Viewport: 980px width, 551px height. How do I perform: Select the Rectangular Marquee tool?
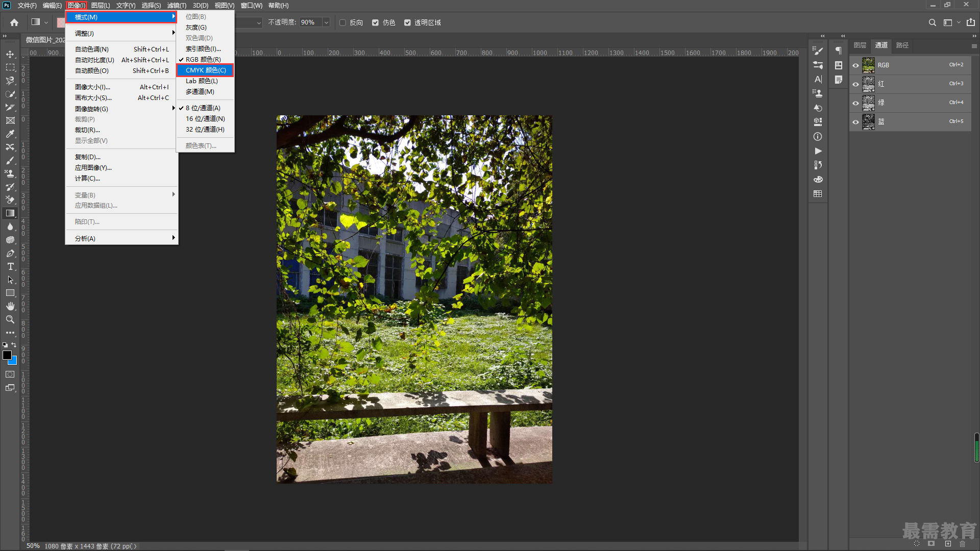(10, 67)
